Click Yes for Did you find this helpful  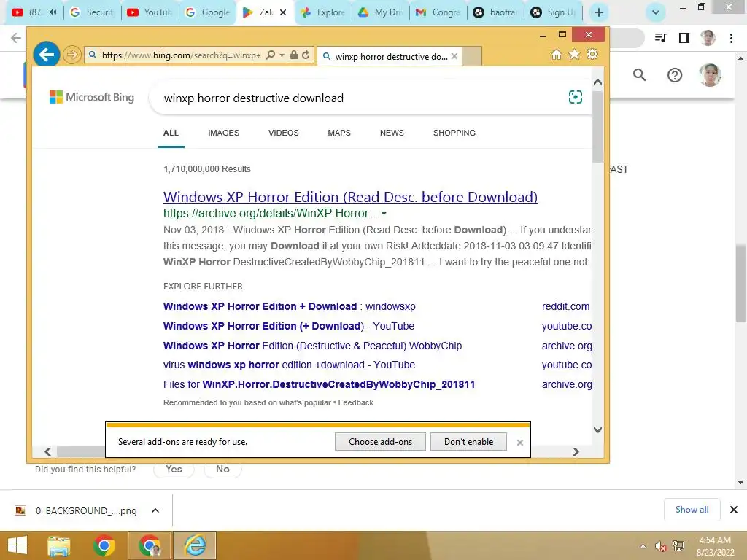click(174, 469)
